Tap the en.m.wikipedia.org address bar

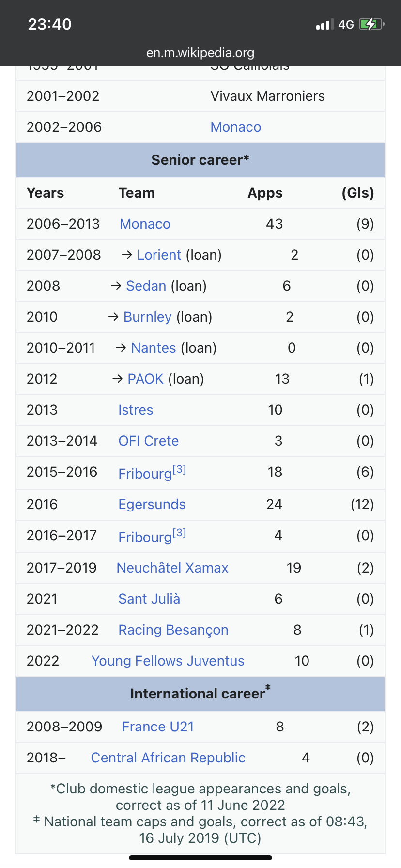click(x=200, y=52)
